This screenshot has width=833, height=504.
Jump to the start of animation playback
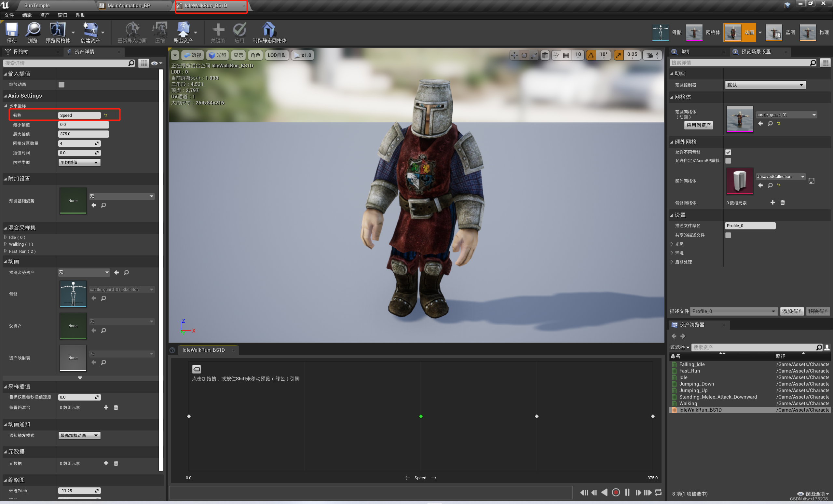[584, 493]
